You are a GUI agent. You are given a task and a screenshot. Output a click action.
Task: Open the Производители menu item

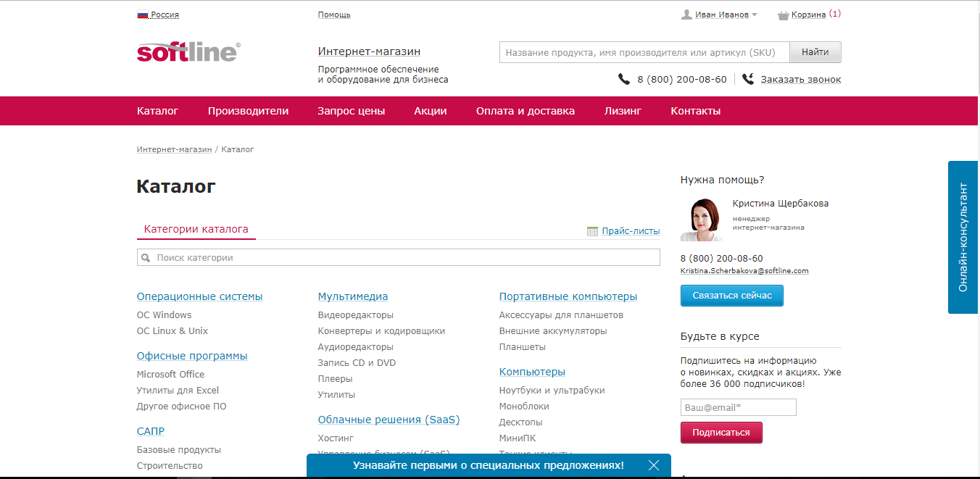pos(248,111)
